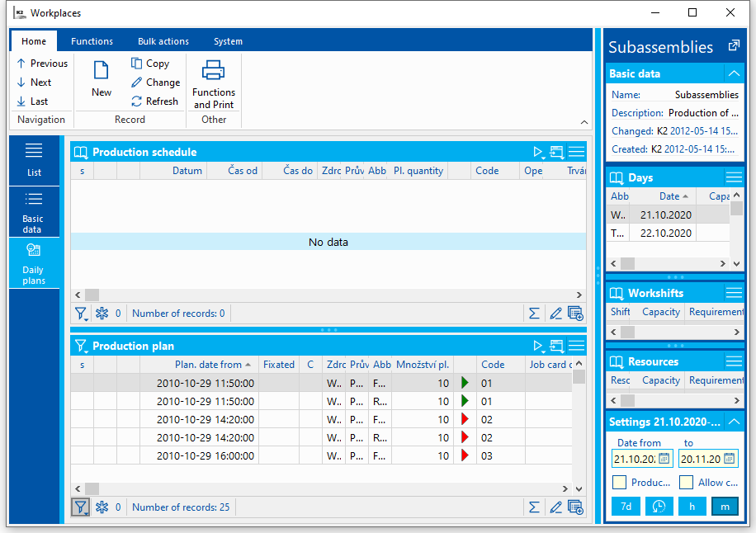Copy the current record
The height and width of the screenshot is (533, 756).
(x=150, y=64)
